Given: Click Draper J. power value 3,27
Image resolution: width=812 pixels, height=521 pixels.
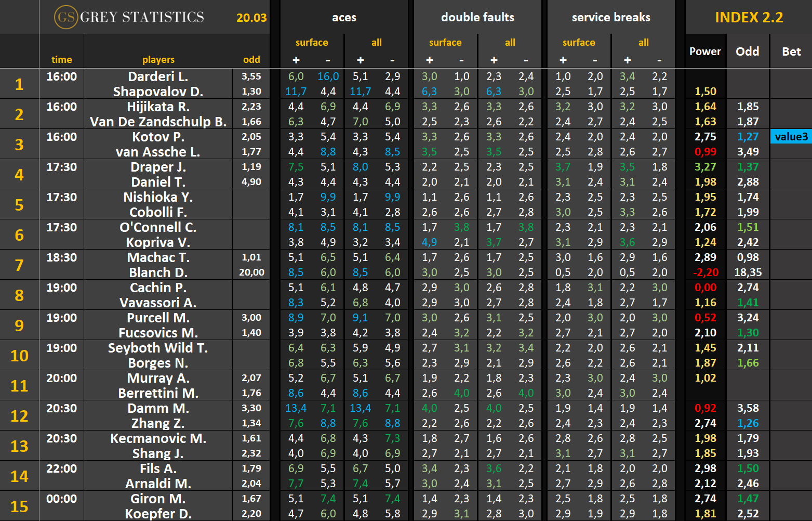Looking at the screenshot, I should pyautogui.click(x=705, y=167).
